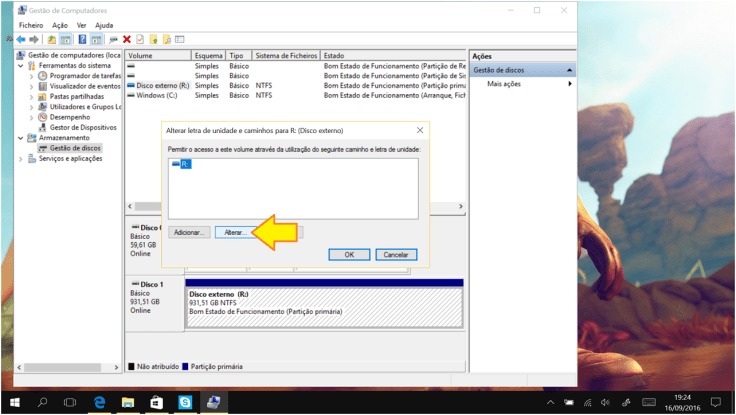Expand the Mais ações submenu arrow

(x=570, y=84)
